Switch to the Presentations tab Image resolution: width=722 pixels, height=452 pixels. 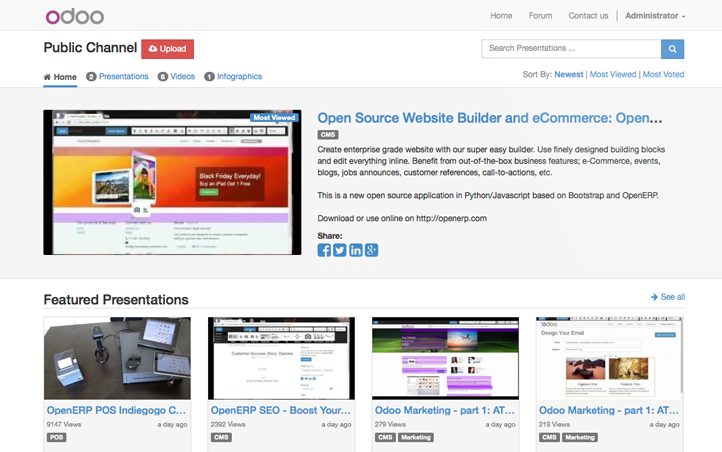click(117, 76)
